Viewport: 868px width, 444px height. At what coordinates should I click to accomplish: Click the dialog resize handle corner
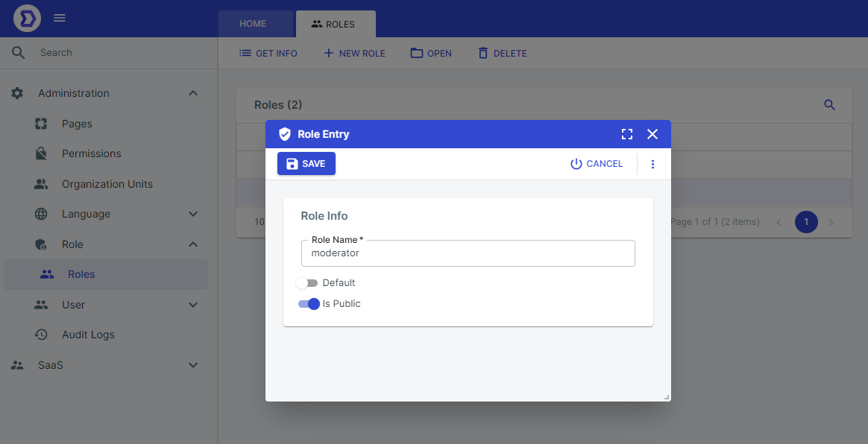click(x=667, y=396)
